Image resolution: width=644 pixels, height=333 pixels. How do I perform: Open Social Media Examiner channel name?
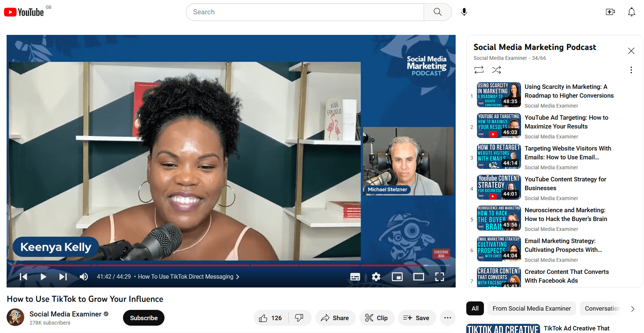[65, 314]
